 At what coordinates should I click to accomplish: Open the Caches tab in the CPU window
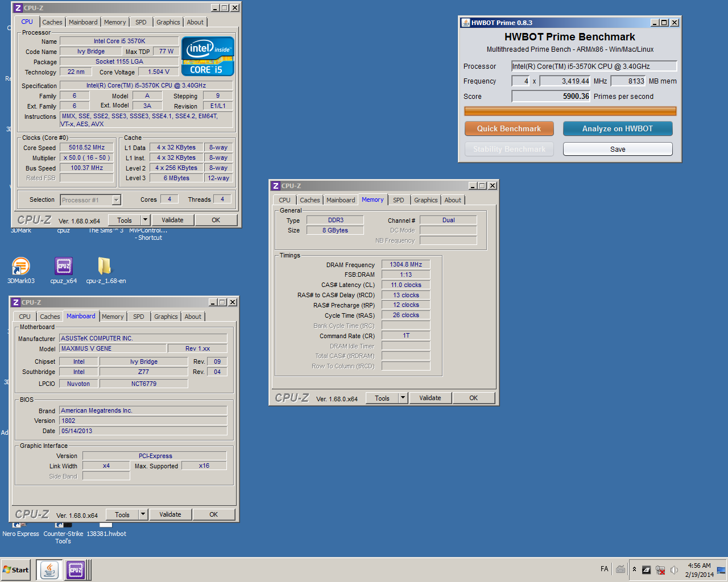pyautogui.click(x=52, y=22)
